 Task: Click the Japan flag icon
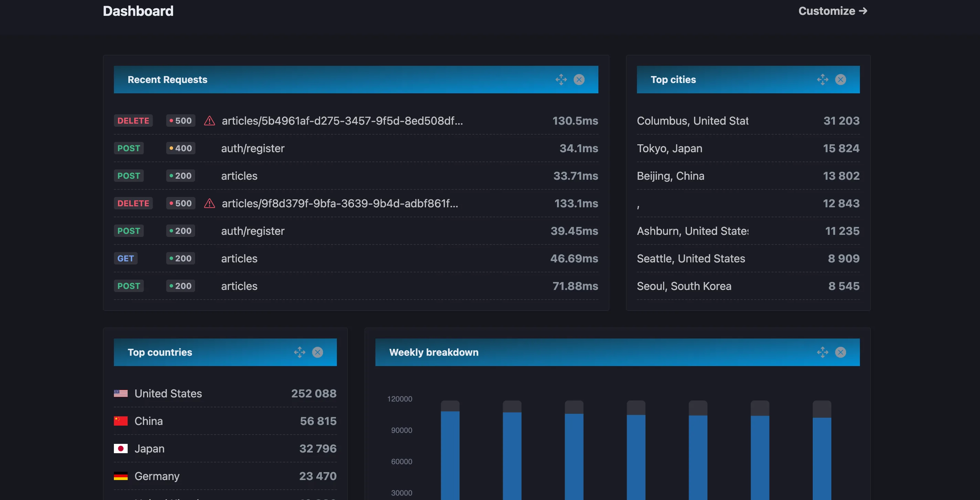click(x=120, y=449)
